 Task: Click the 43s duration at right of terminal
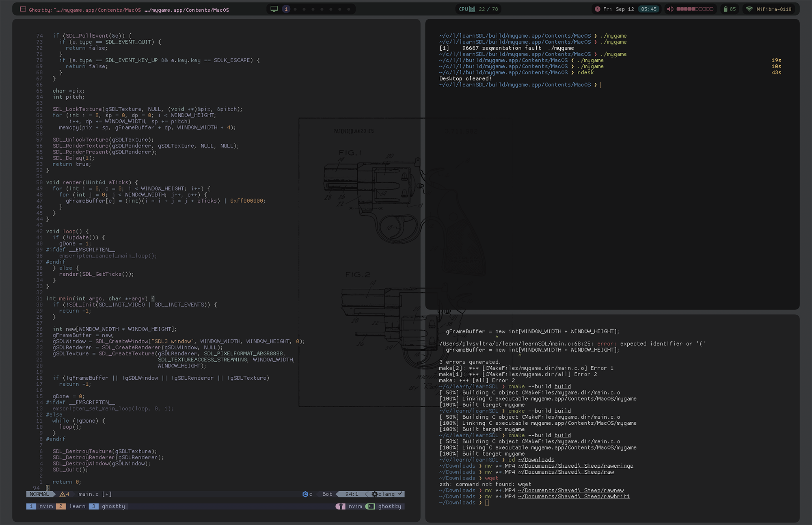(776, 73)
